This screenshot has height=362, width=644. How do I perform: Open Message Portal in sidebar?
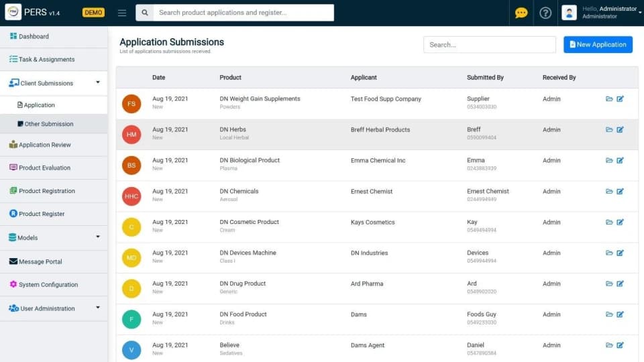click(x=54, y=261)
